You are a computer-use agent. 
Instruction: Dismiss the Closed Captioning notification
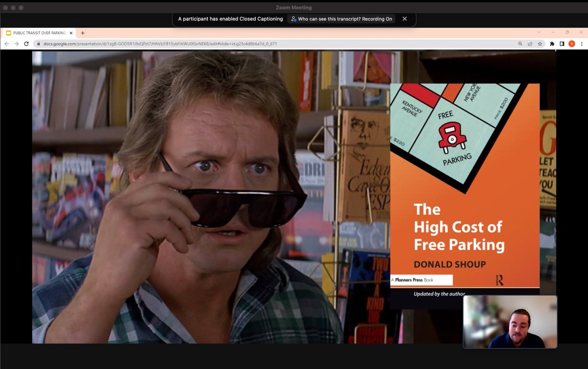[404, 19]
